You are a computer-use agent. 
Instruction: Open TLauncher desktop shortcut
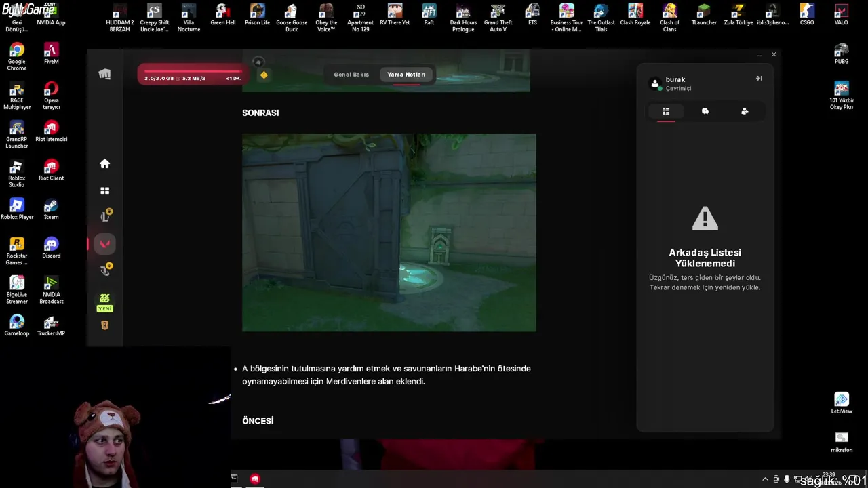pos(704,15)
